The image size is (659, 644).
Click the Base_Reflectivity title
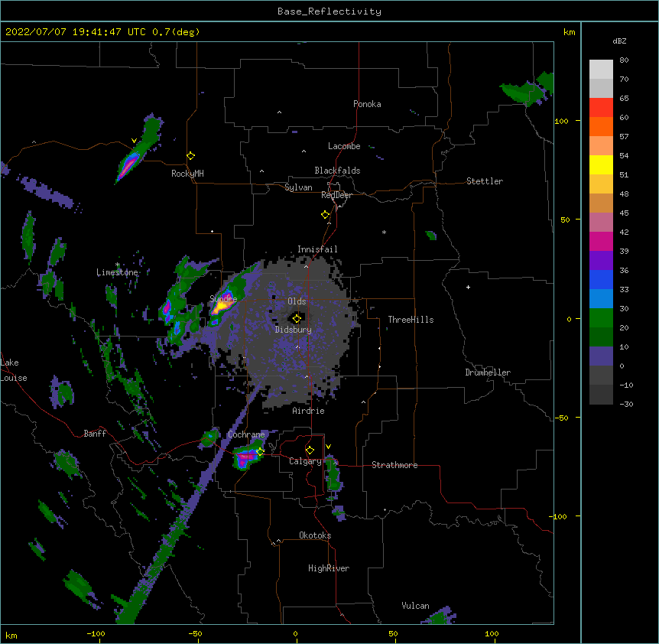(x=329, y=11)
